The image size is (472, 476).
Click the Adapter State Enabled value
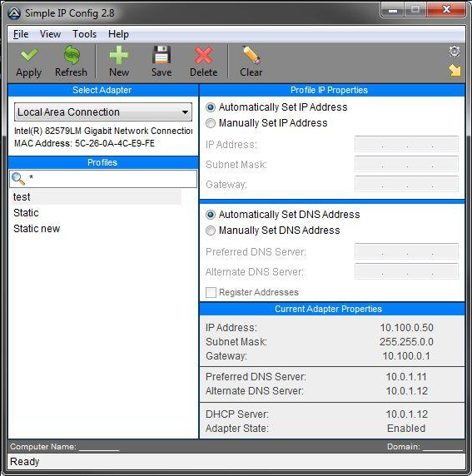[x=406, y=429]
